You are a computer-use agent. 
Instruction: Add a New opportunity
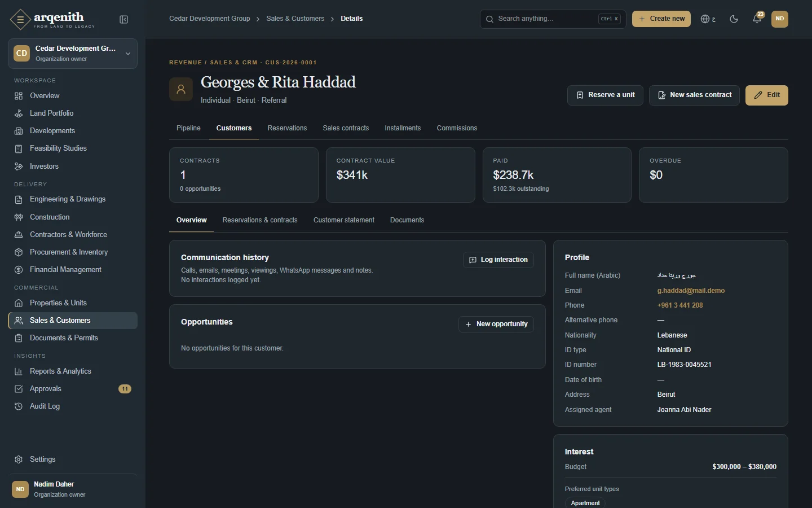point(496,324)
